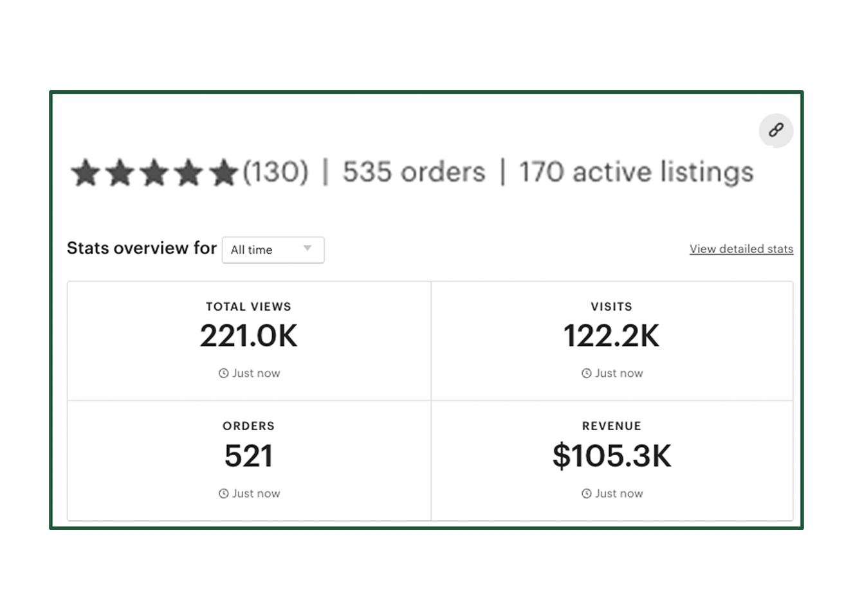Click the first star in the rating
The image size is (853, 616).
coord(86,173)
